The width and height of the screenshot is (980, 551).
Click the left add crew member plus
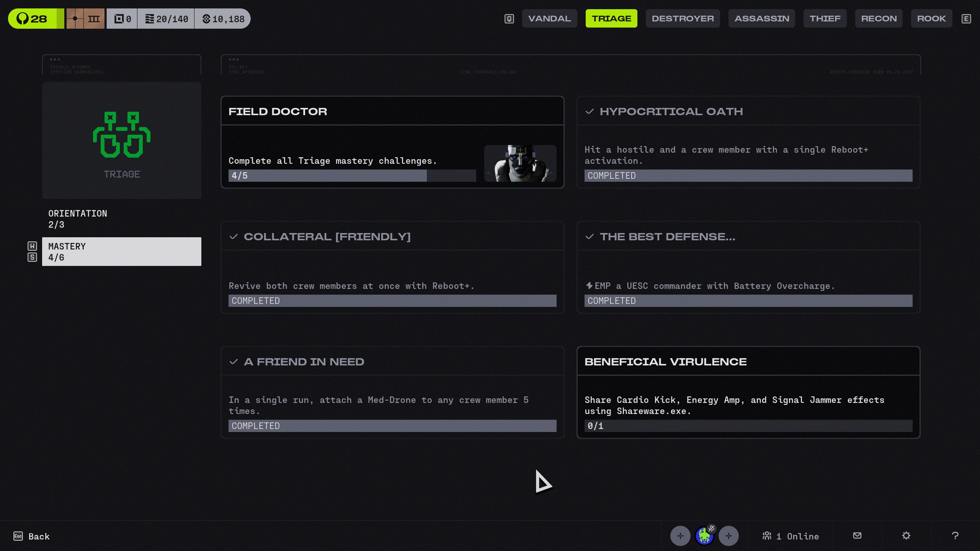(680, 536)
